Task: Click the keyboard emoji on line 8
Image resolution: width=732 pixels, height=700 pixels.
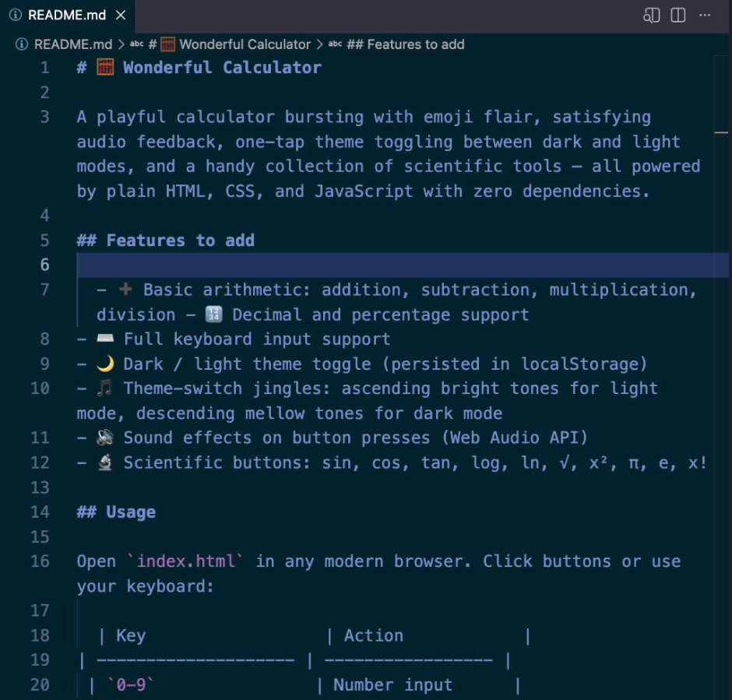Action: (x=104, y=339)
